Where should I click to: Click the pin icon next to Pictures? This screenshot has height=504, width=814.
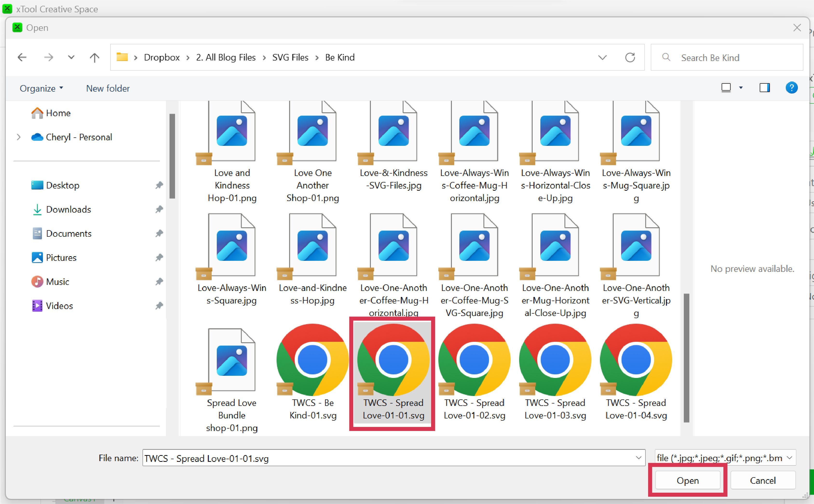(x=159, y=257)
